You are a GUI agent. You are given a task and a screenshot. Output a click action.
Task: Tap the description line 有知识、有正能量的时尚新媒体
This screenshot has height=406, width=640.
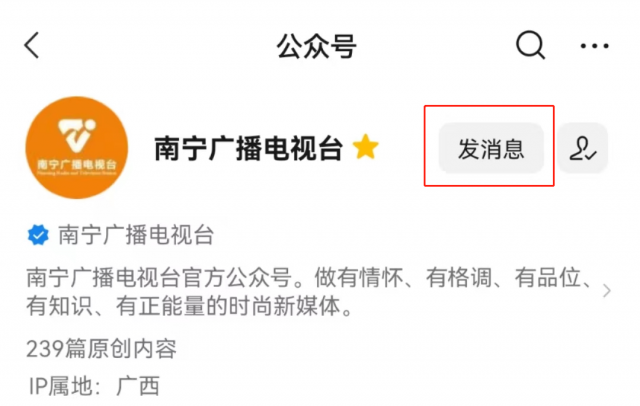coord(189,306)
